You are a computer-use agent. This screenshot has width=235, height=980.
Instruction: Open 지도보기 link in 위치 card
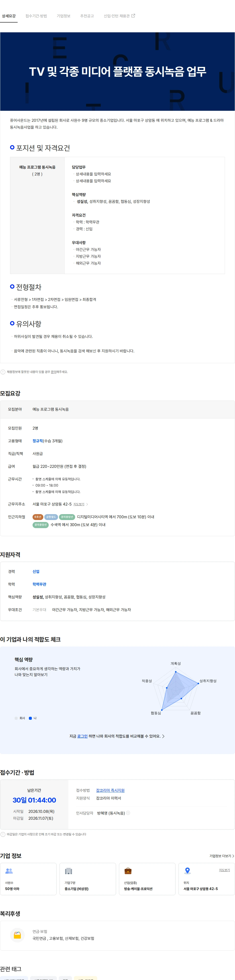click(224, 870)
